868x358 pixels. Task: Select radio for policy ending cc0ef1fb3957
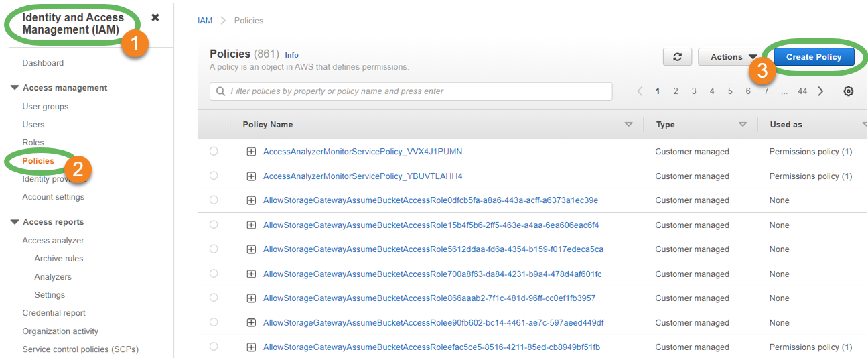tap(214, 298)
